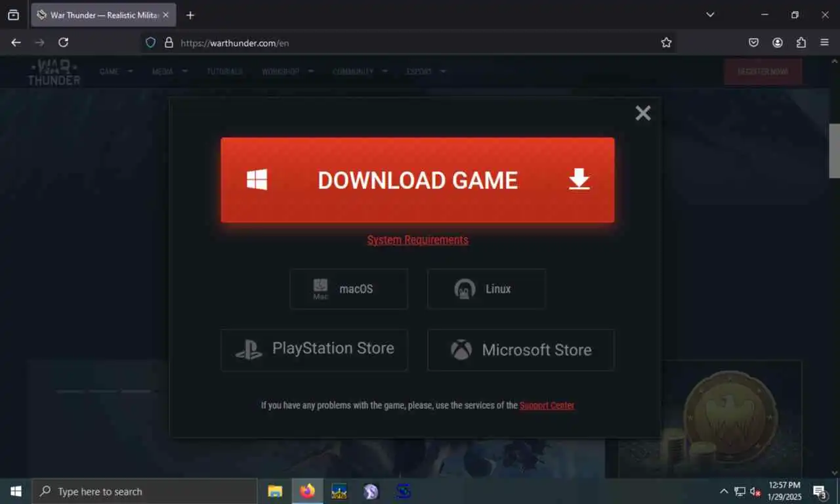The width and height of the screenshot is (840, 504).
Task: Open the System Requirements link
Action: point(418,240)
